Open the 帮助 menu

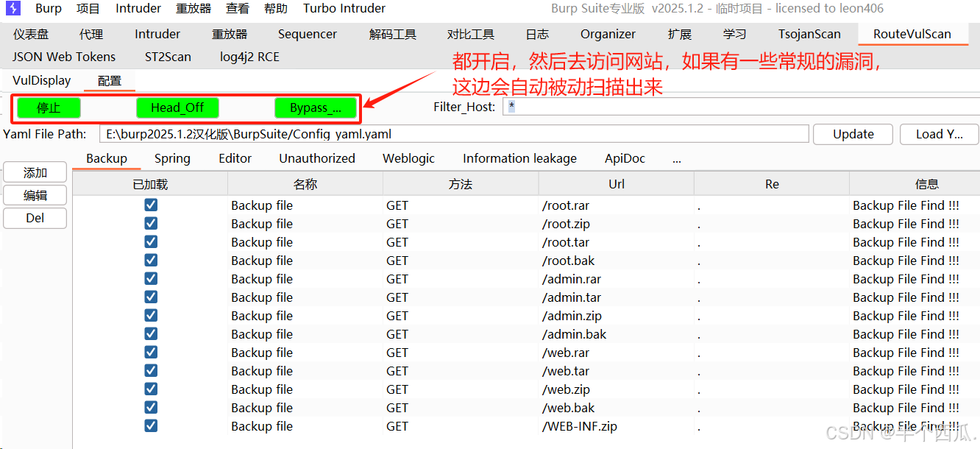click(276, 9)
